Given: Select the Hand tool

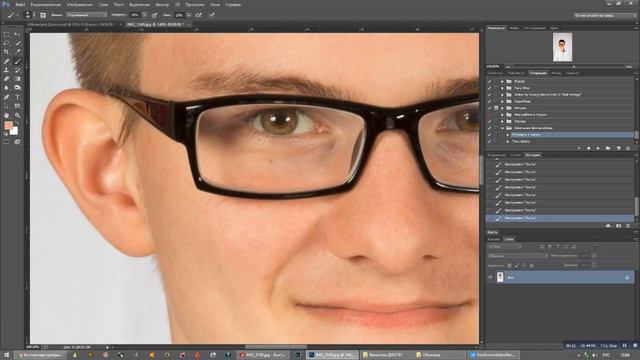Looking at the screenshot, I should [x=7, y=116].
